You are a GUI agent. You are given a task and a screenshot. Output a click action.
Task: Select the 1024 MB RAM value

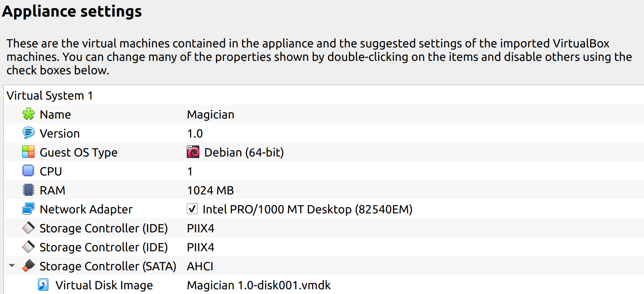(210, 190)
